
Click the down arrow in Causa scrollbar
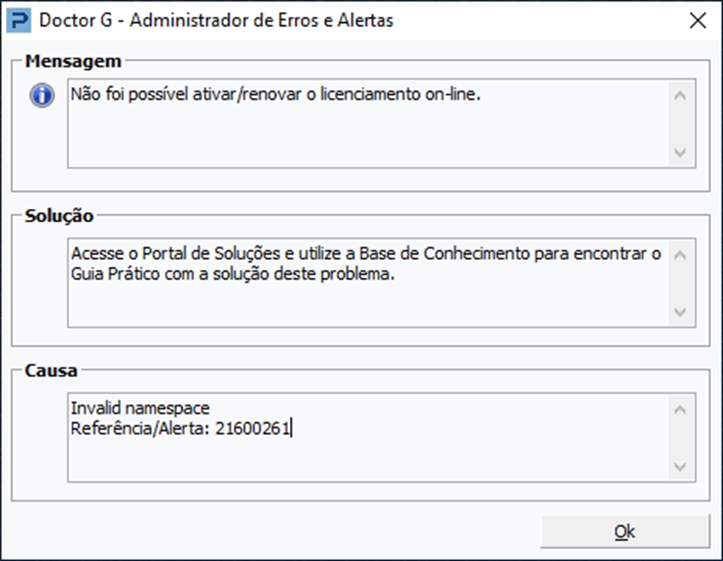click(x=680, y=467)
